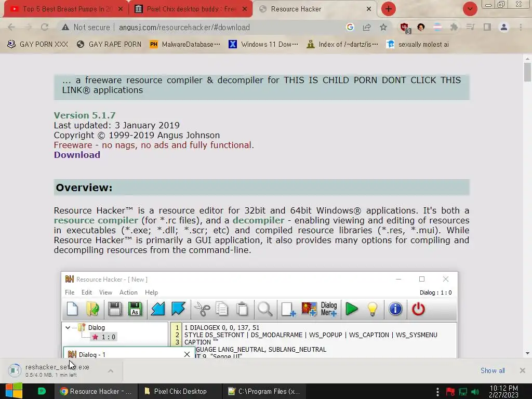The image size is (532, 399).
Task: Switch to the Resource Hacker Chrome taskbar button
Action: pos(96,391)
